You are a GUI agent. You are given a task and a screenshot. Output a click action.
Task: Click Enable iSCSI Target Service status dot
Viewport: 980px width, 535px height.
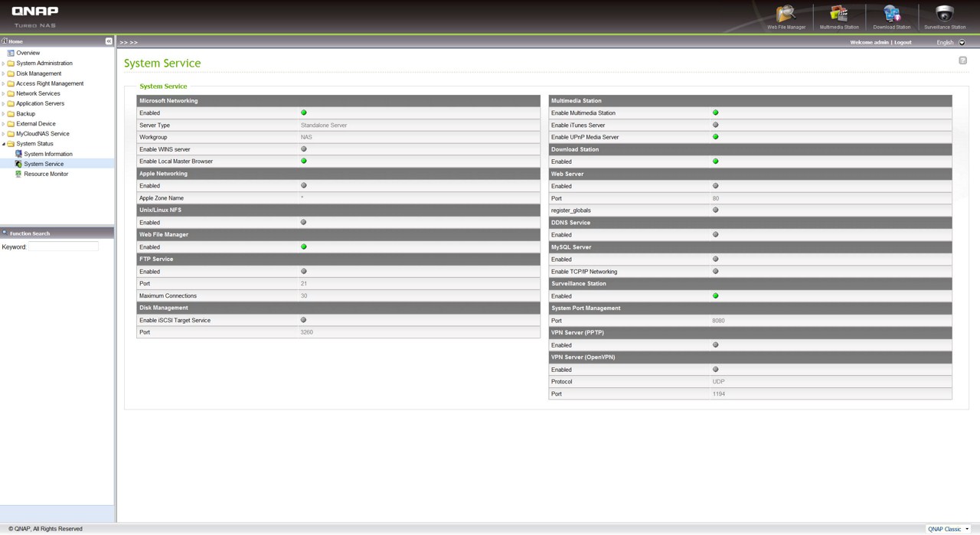coord(304,320)
